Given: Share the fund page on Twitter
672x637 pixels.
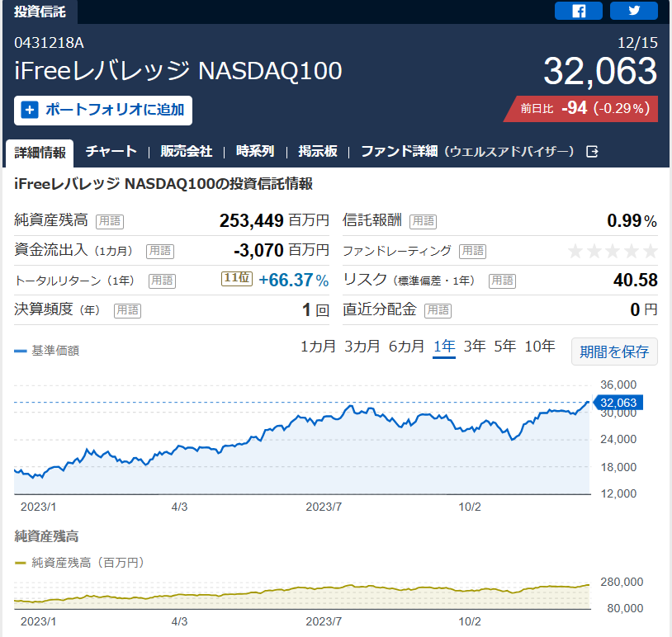Looking at the screenshot, I should 633,11.
